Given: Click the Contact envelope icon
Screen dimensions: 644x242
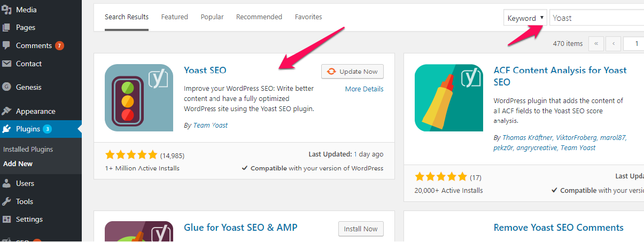Looking at the screenshot, I should (x=6, y=64).
